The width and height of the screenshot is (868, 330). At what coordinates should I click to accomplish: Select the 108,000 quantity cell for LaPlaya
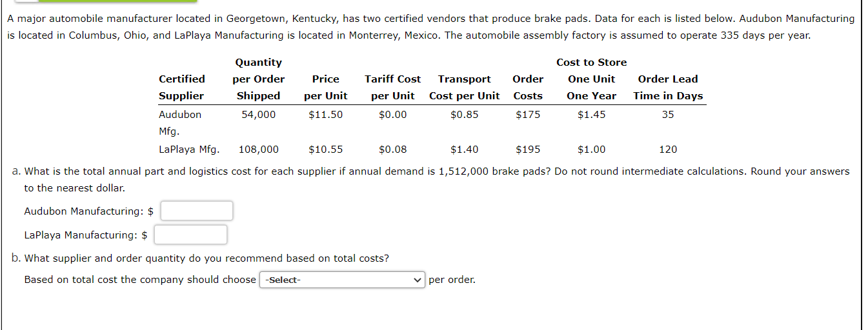[x=259, y=150]
